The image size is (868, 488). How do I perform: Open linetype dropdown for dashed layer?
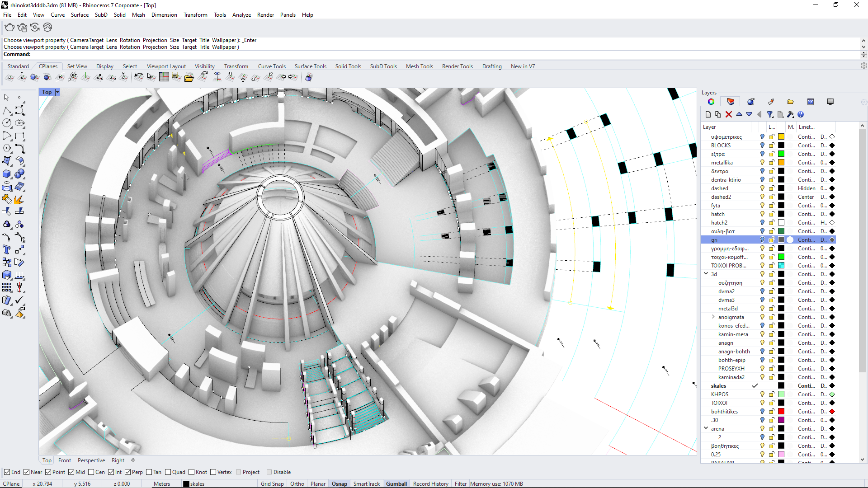[x=807, y=188]
